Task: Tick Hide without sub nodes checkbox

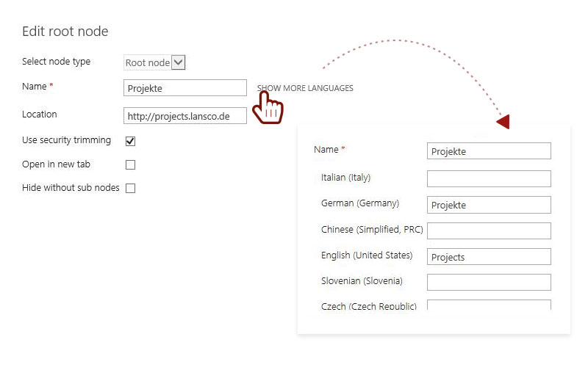Action: (x=131, y=188)
